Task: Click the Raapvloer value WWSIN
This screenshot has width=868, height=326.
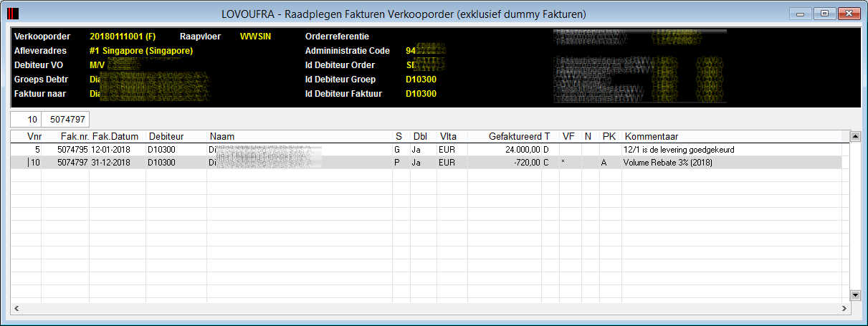Action: pyautogui.click(x=257, y=36)
